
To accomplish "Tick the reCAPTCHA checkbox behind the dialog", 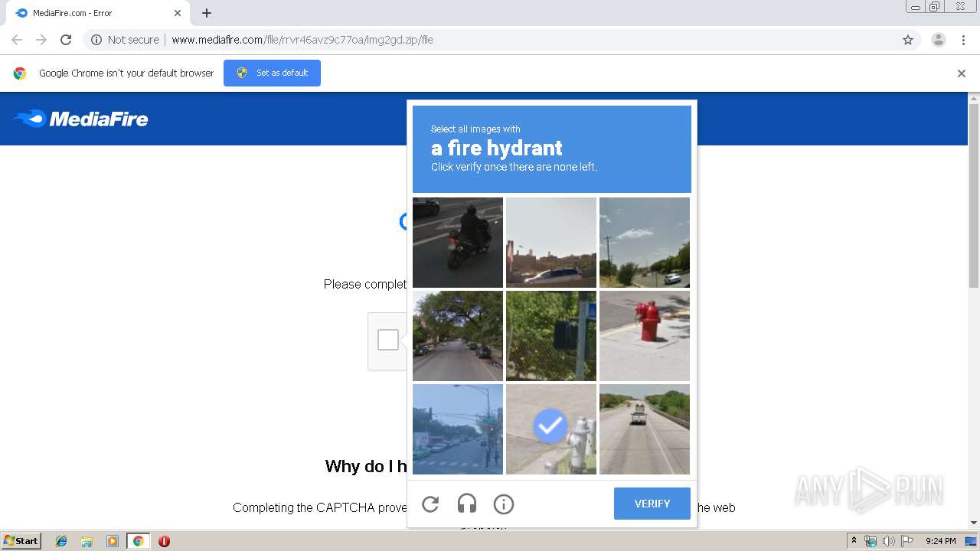I will coord(388,340).
